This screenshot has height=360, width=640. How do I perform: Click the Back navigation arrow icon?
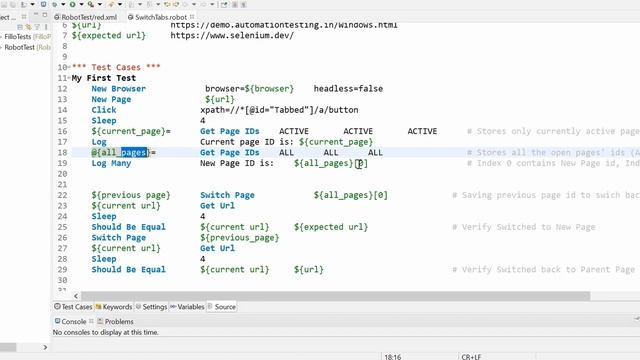coord(185,4)
